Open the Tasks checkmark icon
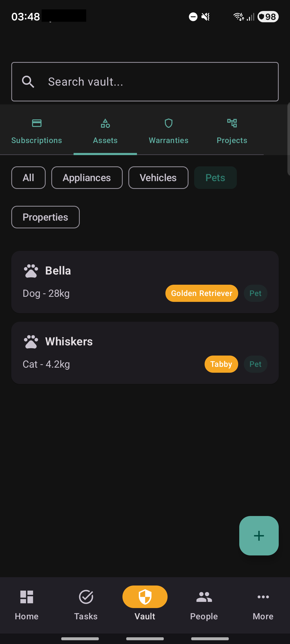This screenshot has height=644, width=290. click(86, 597)
